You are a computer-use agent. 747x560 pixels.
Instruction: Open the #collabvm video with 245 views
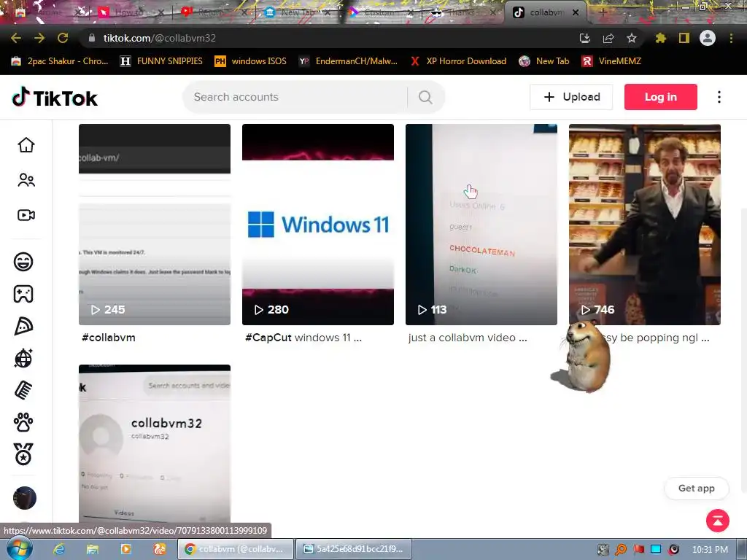(155, 225)
